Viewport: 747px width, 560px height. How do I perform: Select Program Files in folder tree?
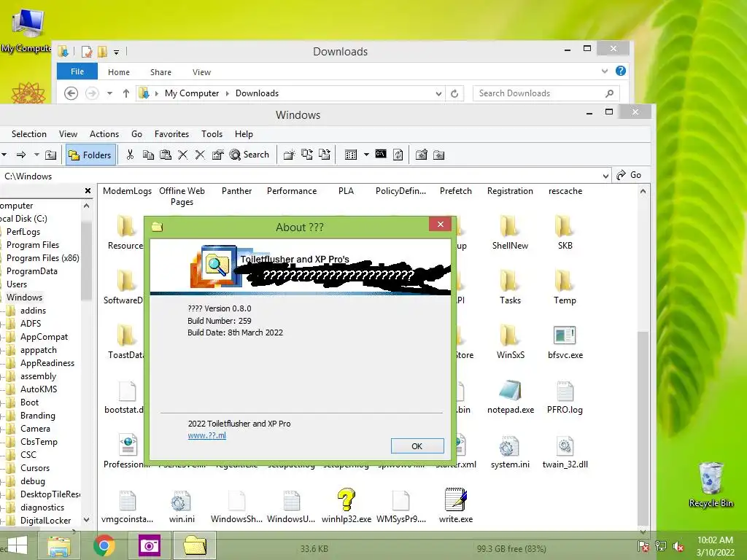(x=32, y=245)
